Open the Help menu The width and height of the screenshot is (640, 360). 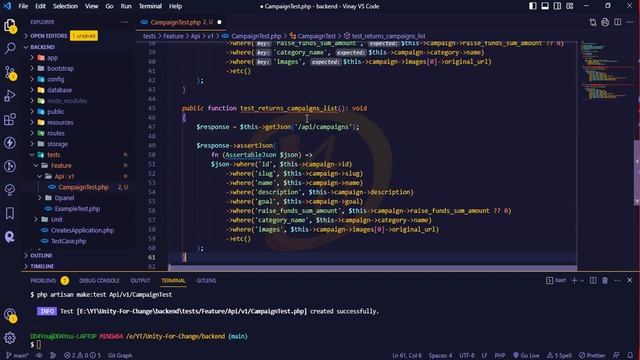[x=176, y=6]
